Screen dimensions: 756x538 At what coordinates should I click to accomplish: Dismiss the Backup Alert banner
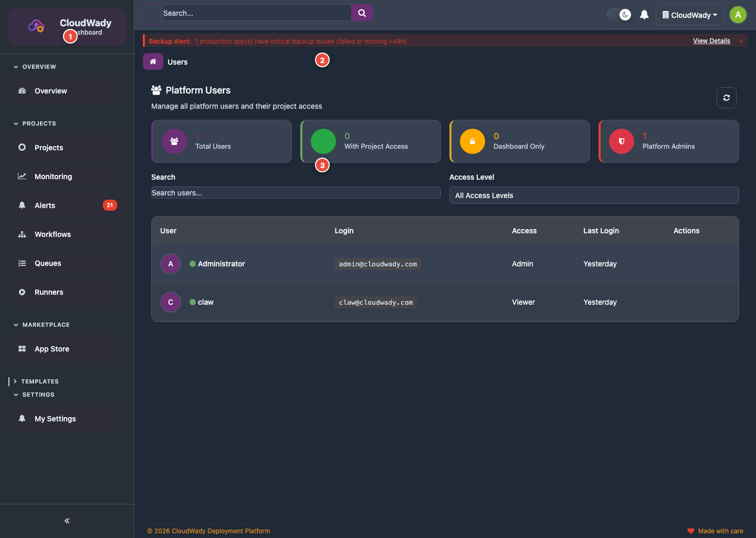(741, 40)
